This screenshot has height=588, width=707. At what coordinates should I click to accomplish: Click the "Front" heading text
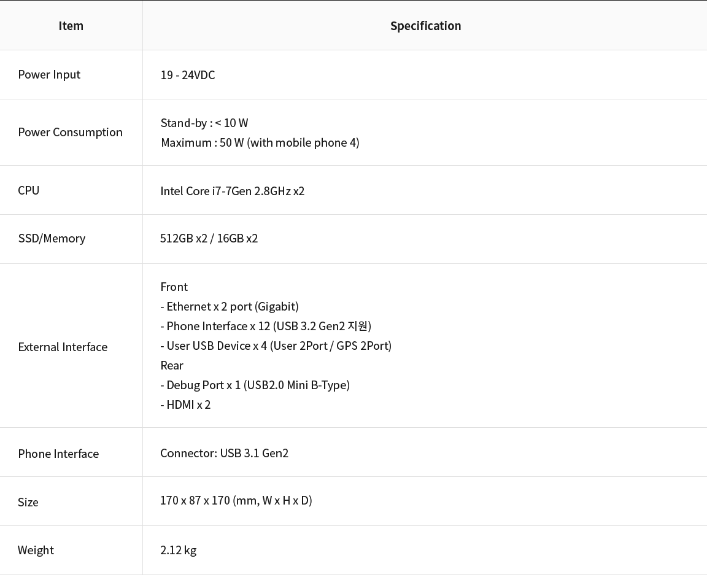[174, 287]
